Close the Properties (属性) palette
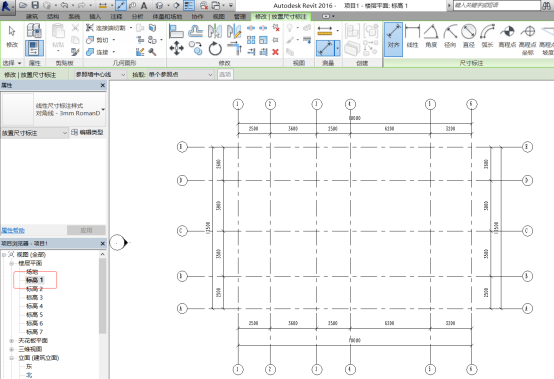 pos(102,85)
